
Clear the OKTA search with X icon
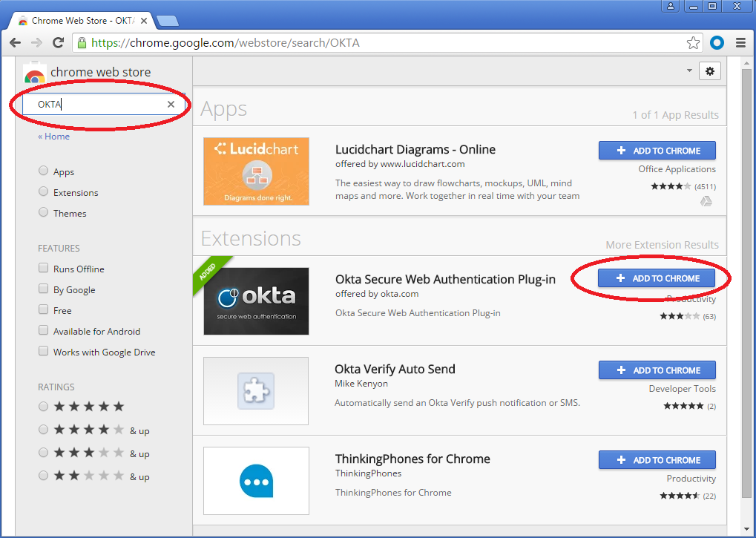click(171, 104)
